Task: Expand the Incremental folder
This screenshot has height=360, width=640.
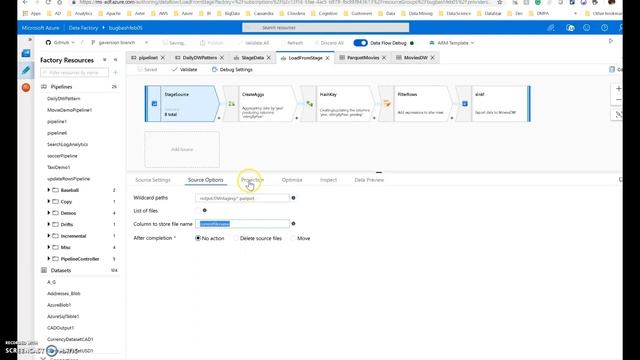Action: pyautogui.click(x=49, y=236)
